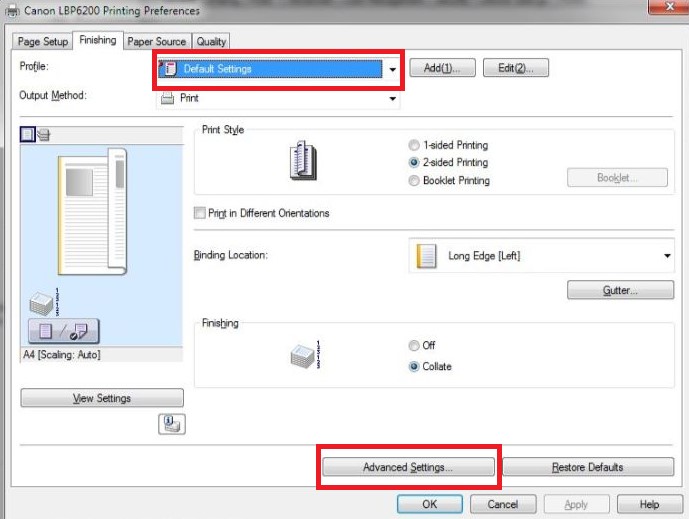Switch to the Quality tab

point(211,42)
